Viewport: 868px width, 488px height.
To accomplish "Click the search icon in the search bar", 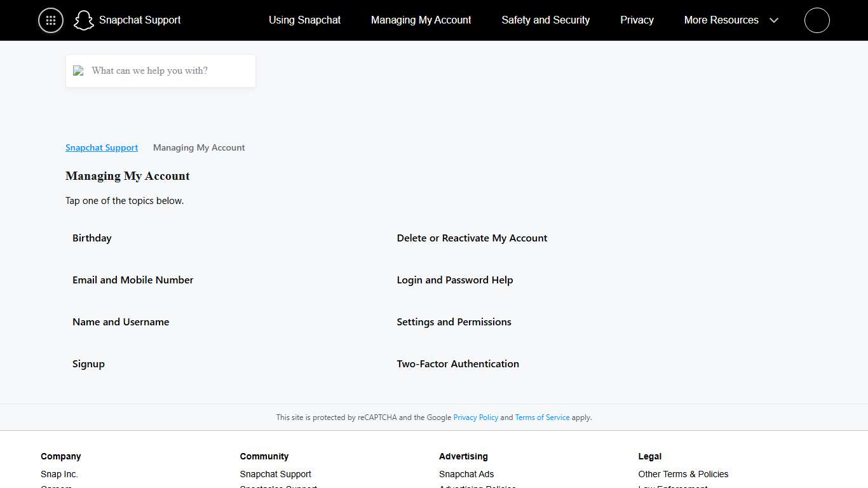I will pyautogui.click(x=78, y=71).
